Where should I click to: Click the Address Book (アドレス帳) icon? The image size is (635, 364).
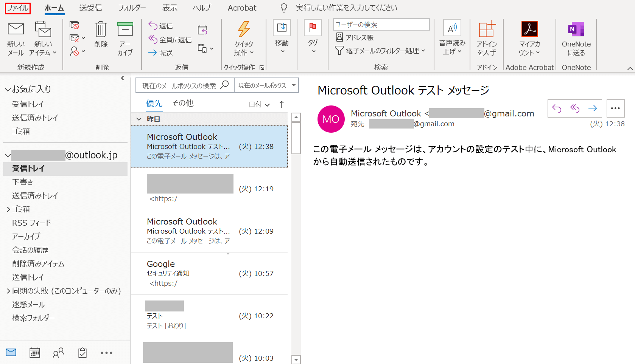(x=339, y=37)
